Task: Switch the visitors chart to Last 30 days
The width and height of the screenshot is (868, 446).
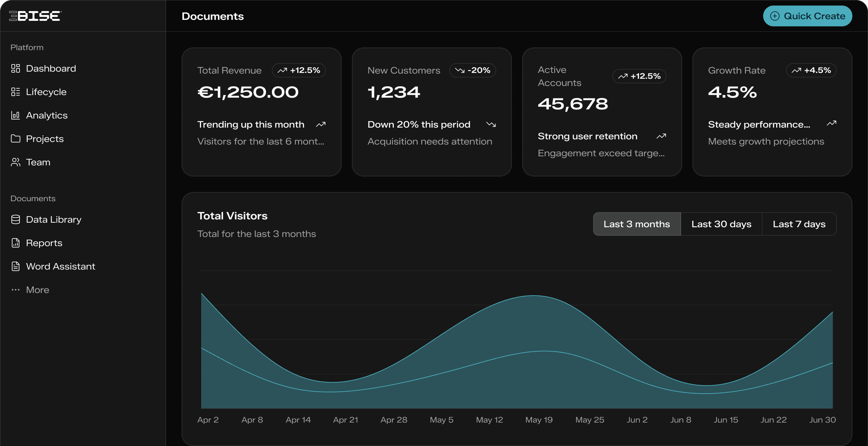Action: [721, 224]
